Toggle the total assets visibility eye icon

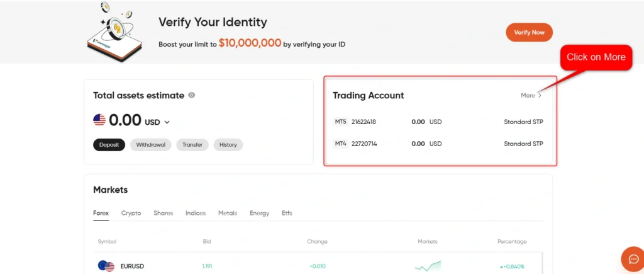point(191,95)
